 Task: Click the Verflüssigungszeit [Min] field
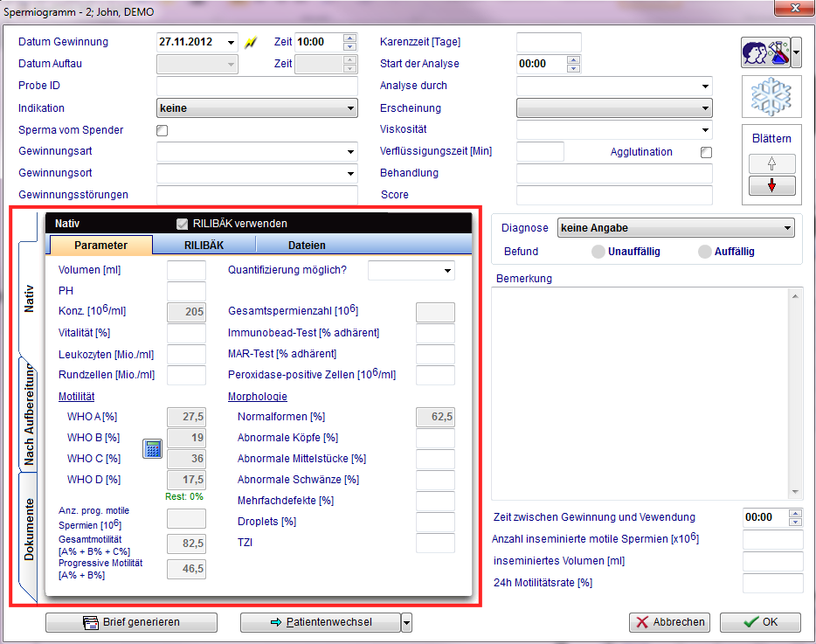(x=540, y=151)
